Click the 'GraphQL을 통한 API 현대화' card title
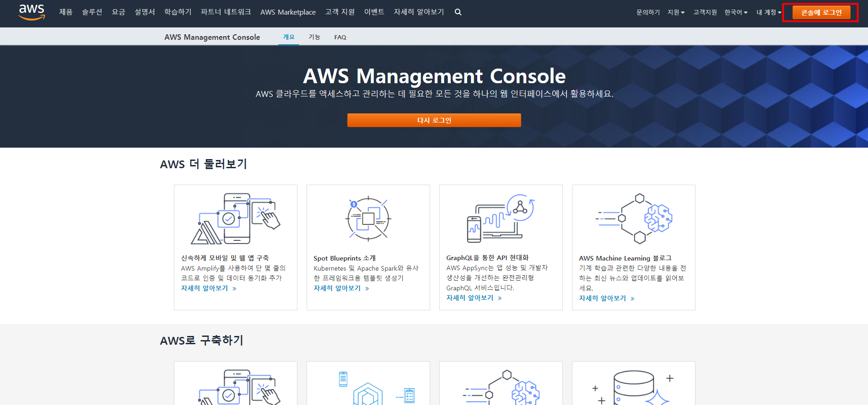 tap(487, 258)
